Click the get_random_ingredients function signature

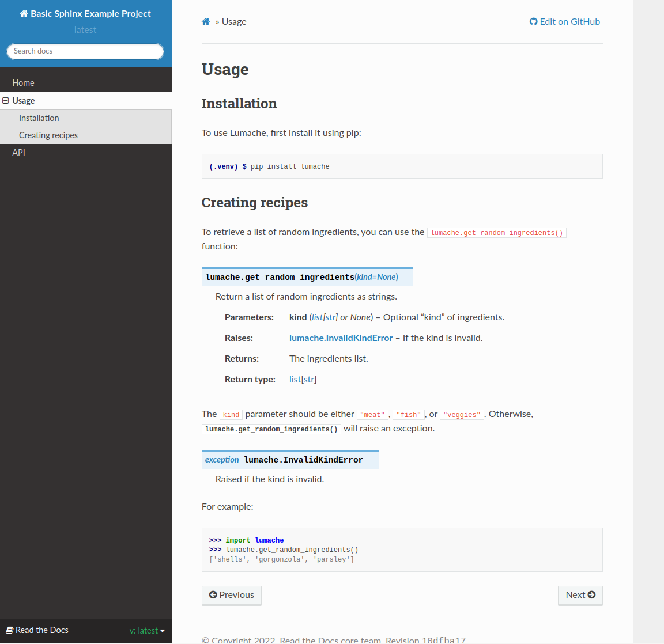[x=307, y=277]
